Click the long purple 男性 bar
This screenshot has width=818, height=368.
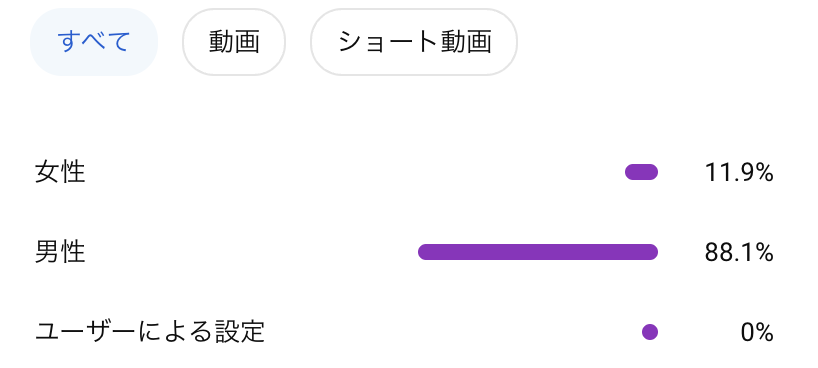(538, 252)
